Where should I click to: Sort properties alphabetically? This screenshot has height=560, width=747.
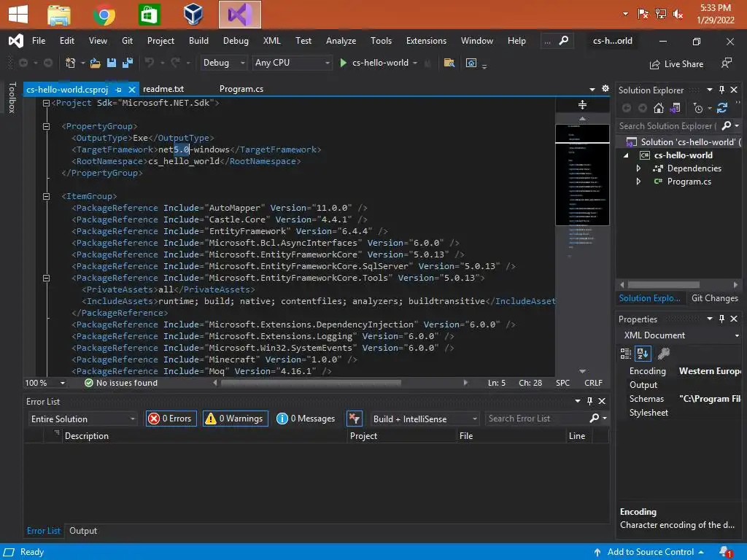(x=643, y=354)
